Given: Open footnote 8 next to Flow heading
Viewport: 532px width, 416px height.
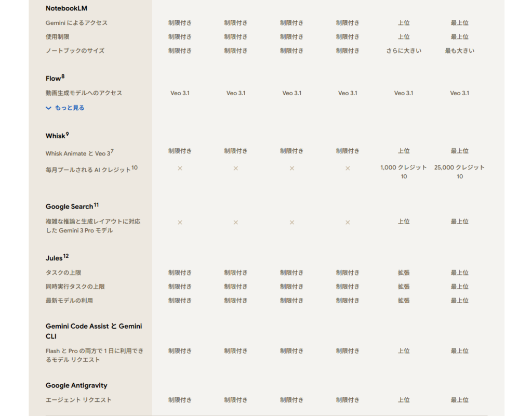Looking at the screenshot, I should 63,76.
